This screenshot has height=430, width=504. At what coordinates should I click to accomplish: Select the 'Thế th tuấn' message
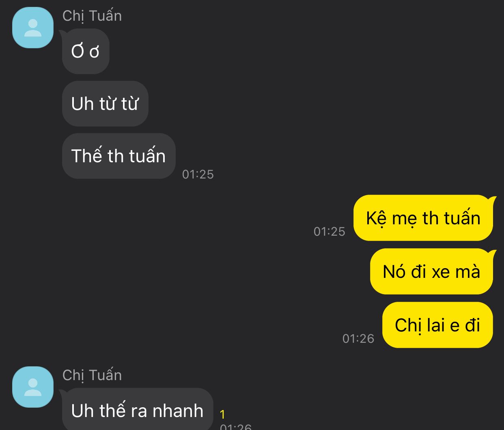tap(118, 156)
